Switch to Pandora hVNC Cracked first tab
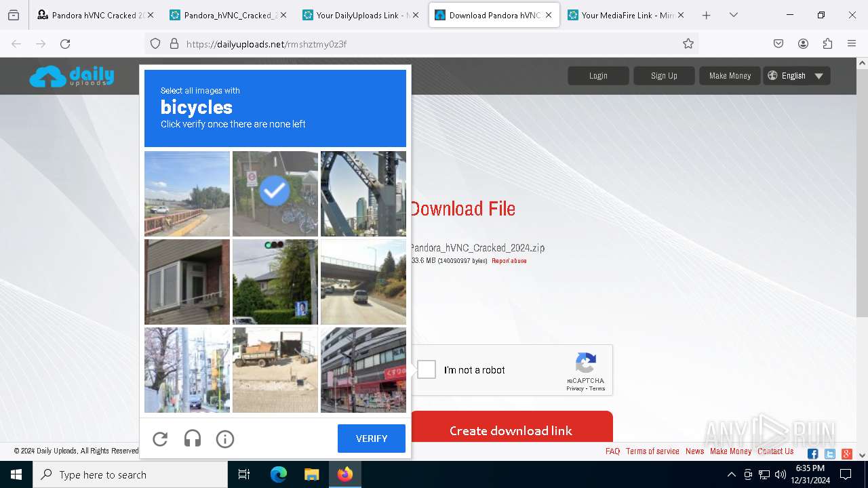This screenshot has height=488, width=868. click(95, 15)
